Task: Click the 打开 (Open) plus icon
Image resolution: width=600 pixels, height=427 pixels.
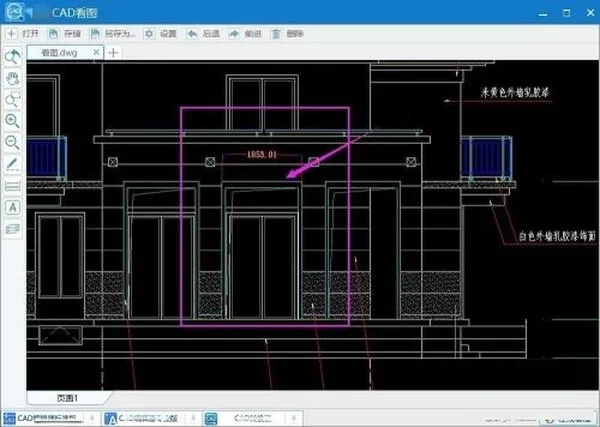Action: tap(11, 34)
